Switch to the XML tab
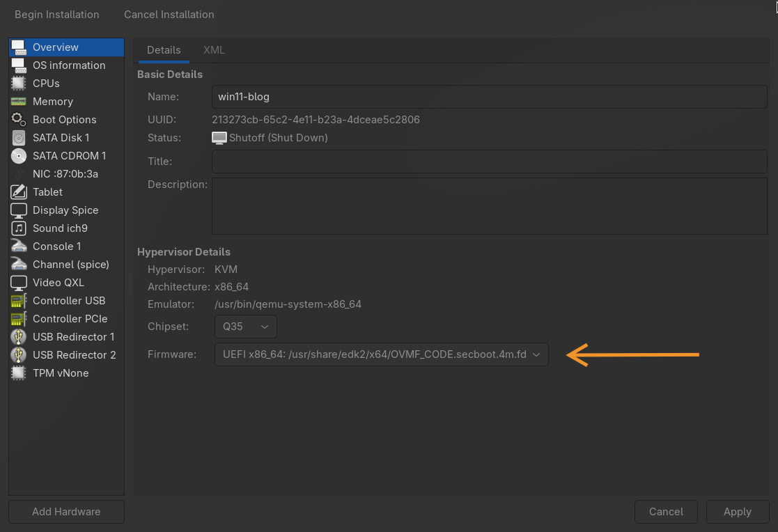778x532 pixels. tap(214, 50)
